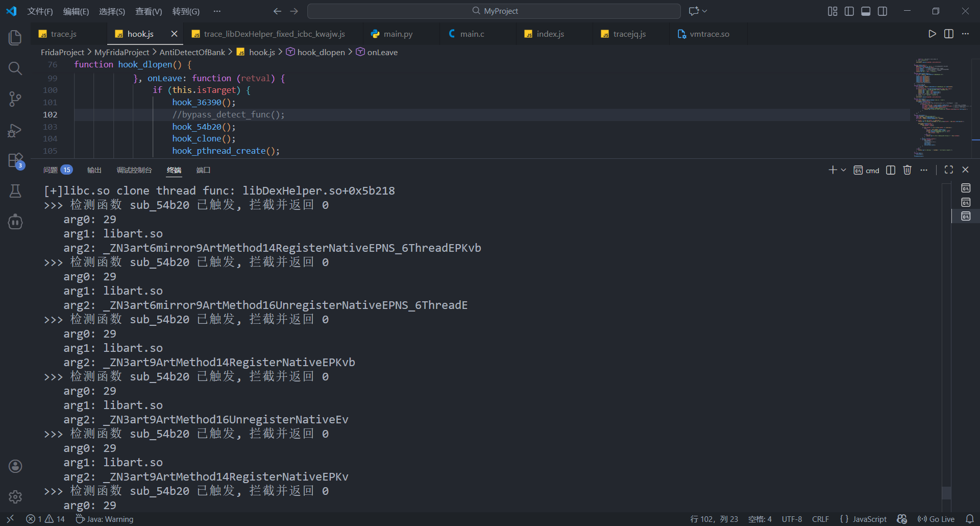This screenshot has width=980, height=526.
Task: Open Source Control view
Action: [15, 99]
